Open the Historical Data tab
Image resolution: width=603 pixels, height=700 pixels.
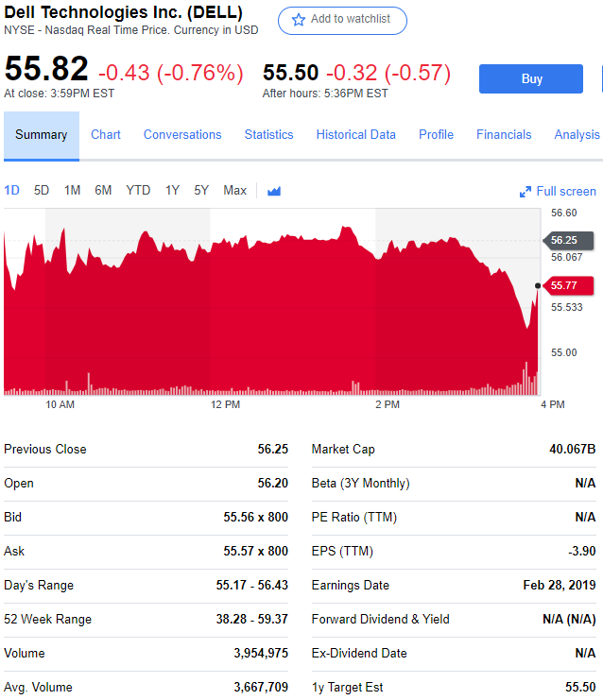pyautogui.click(x=355, y=135)
